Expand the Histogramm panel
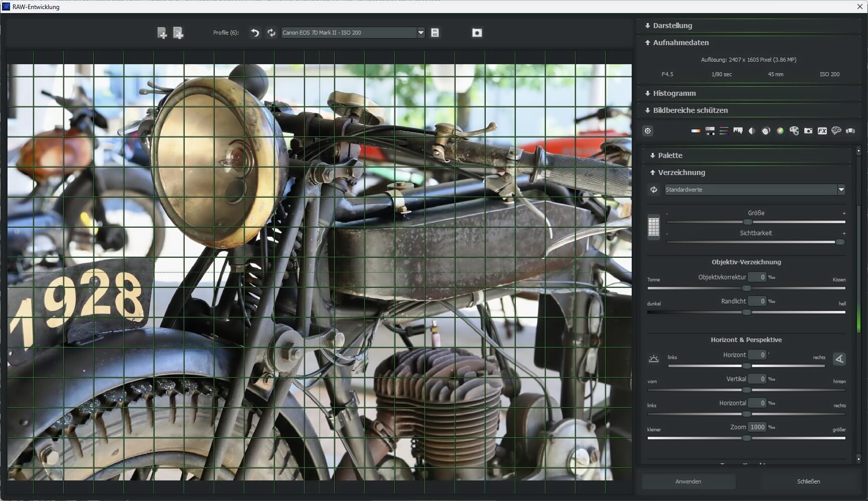Screen dimensions: 868x501 point(674,93)
